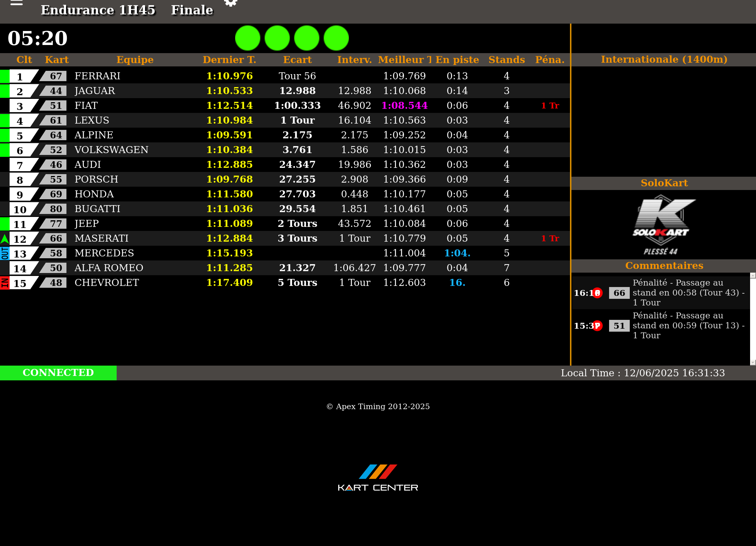Click the red penalty icon beside kart 66 comment
This screenshot has height=546, width=756.
click(x=597, y=293)
